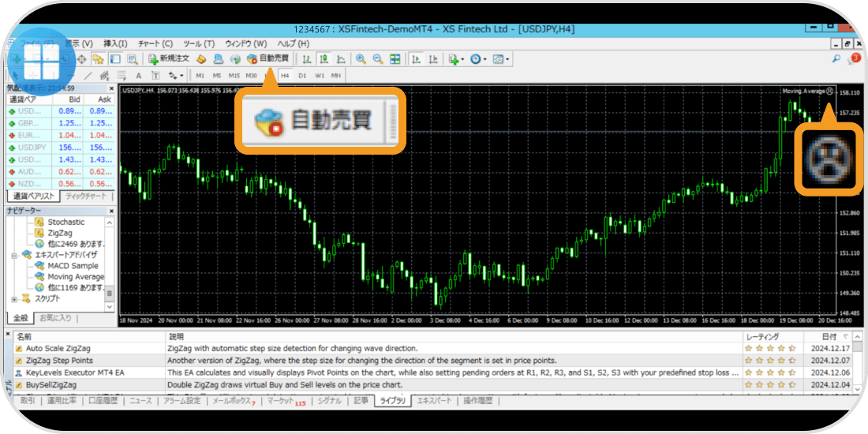Switch timeframe to M30
The image size is (868, 434).
click(251, 75)
